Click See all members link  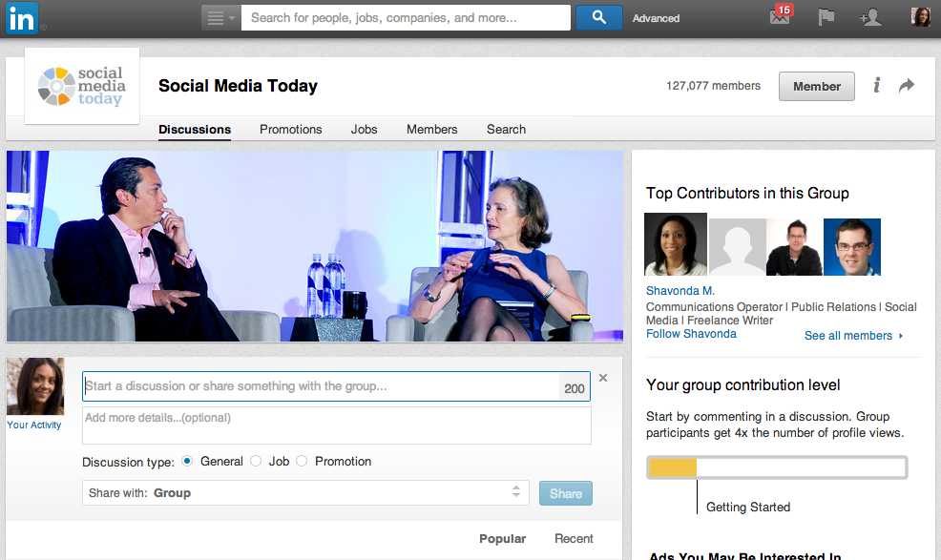853,336
